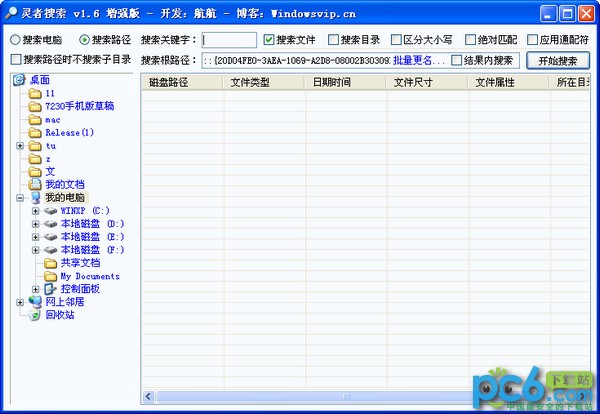Image resolution: width=600 pixels, height=414 pixels.
Task: Select the WINXP (C:) drive icon
Action: tap(50, 211)
